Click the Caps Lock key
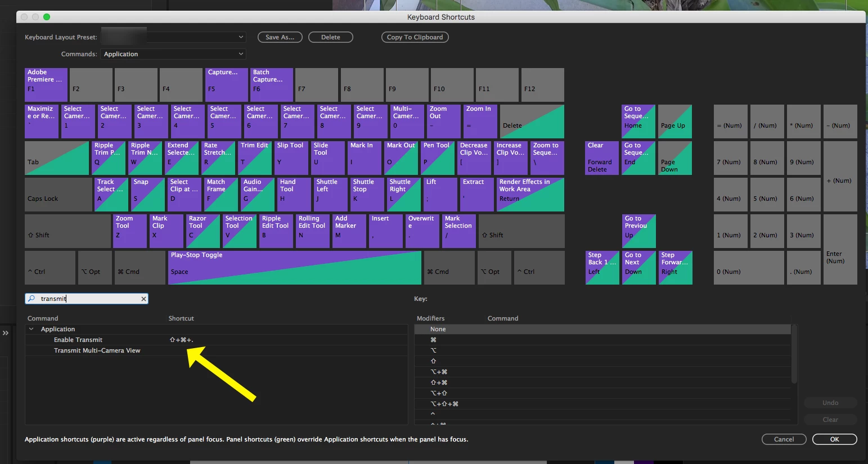The height and width of the screenshot is (464, 868). coord(59,194)
